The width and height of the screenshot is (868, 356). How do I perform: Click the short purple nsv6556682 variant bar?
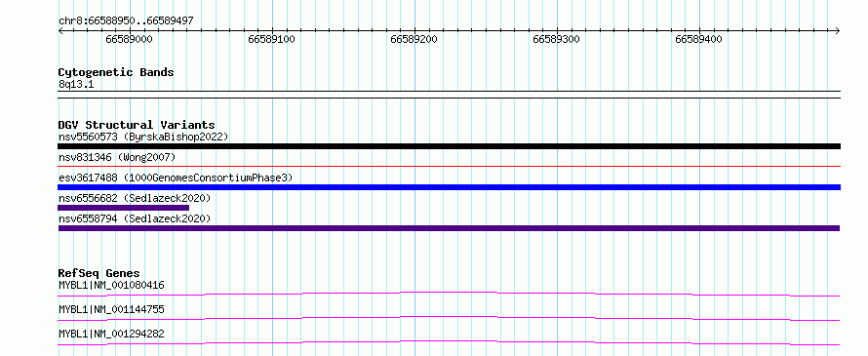tap(124, 208)
